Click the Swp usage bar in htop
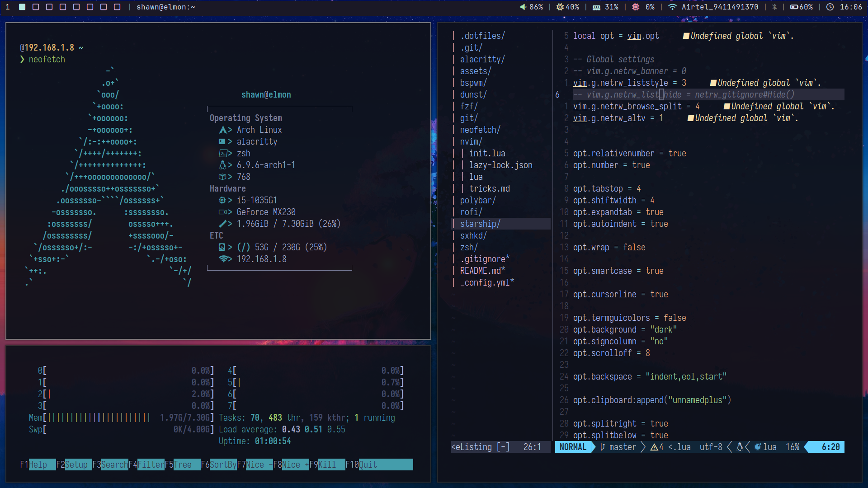The height and width of the screenshot is (488, 868). coord(122,429)
